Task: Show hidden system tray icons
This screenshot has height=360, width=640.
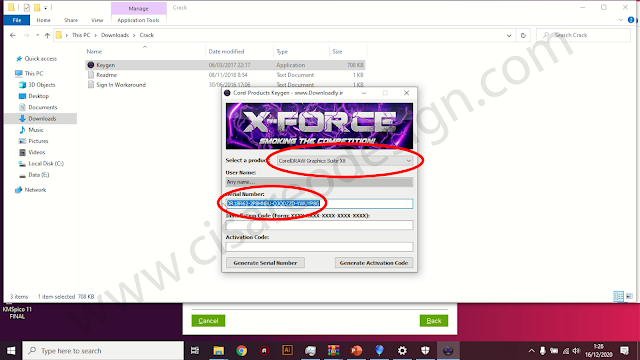Action: [531, 351]
